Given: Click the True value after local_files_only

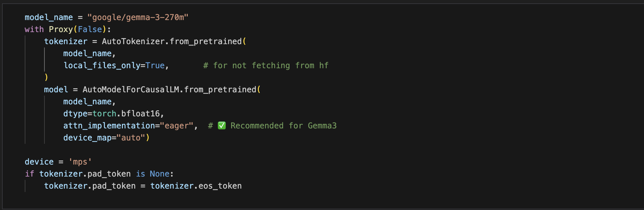Looking at the screenshot, I should [155, 66].
